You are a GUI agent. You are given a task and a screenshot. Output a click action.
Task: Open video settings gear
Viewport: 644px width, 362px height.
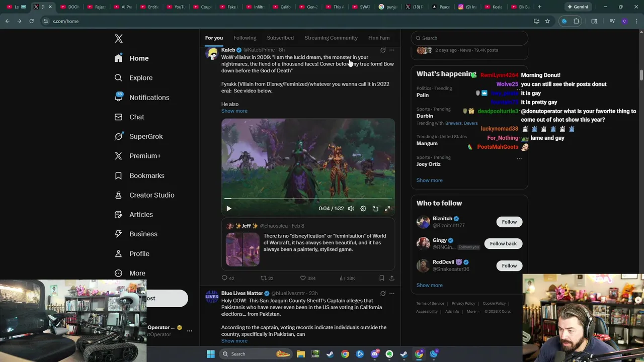(x=363, y=209)
